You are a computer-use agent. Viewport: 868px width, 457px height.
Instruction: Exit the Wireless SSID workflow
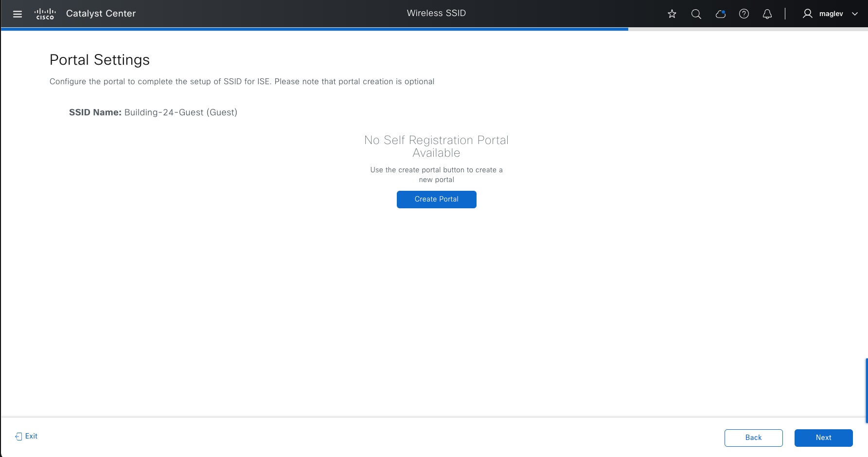[26, 437]
